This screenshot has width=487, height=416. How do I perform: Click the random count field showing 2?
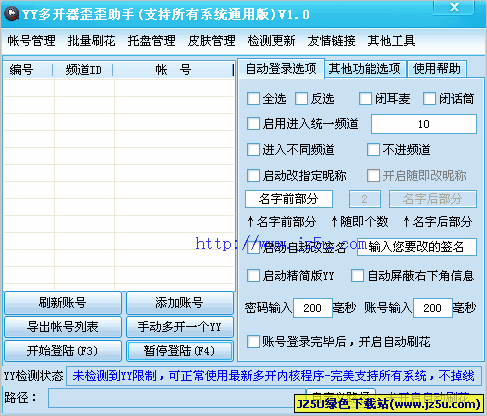365,199
